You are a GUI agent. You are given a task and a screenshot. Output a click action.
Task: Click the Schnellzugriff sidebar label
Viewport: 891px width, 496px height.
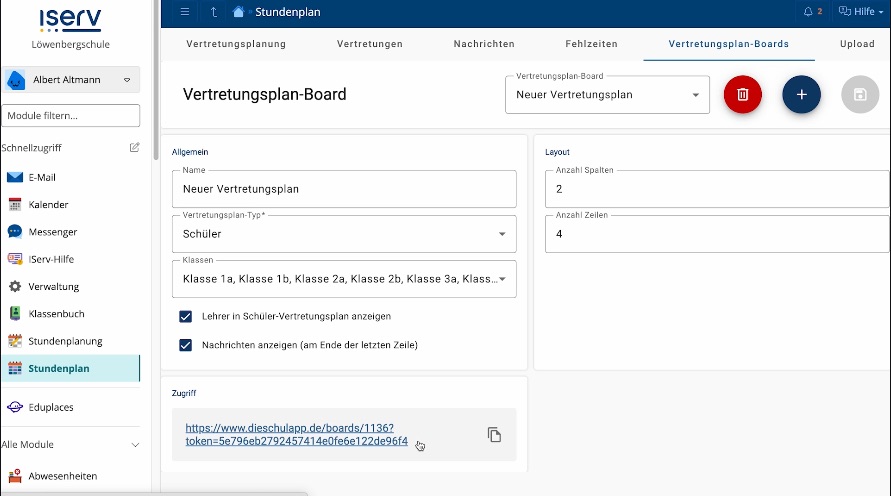pyautogui.click(x=31, y=148)
